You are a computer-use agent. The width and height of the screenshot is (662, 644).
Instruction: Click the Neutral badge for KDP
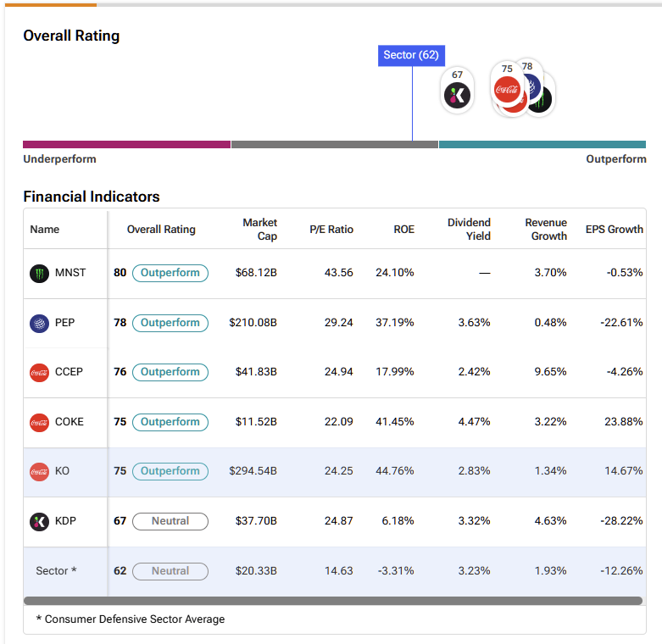pyautogui.click(x=170, y=521)
